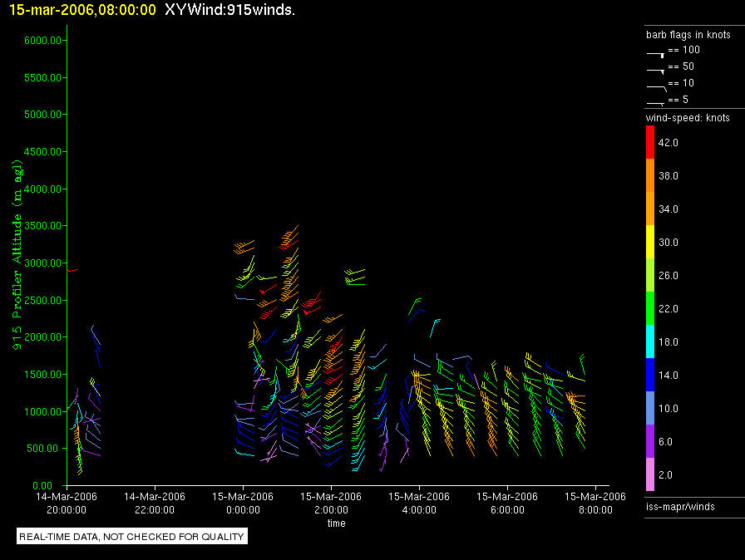Click the 6000.00 altitude tick label
This screenshot has width=745, height=560.
pos(42,41)
